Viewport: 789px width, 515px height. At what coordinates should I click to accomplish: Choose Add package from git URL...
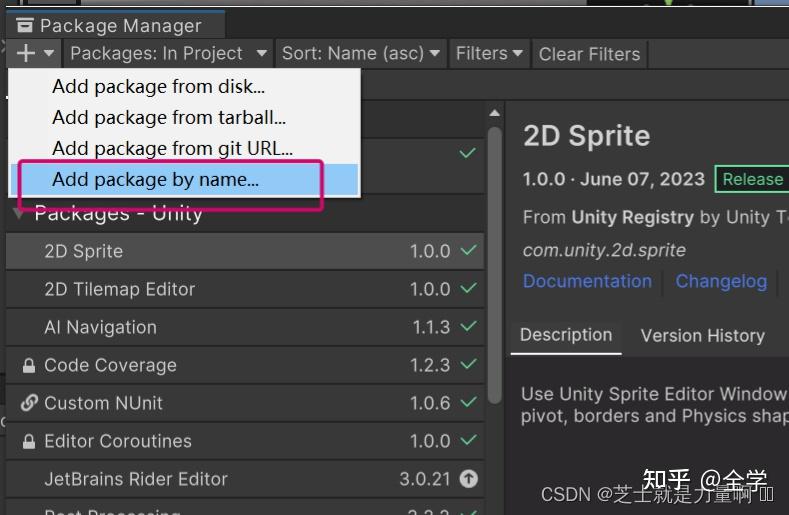click(x=184, y=148)
